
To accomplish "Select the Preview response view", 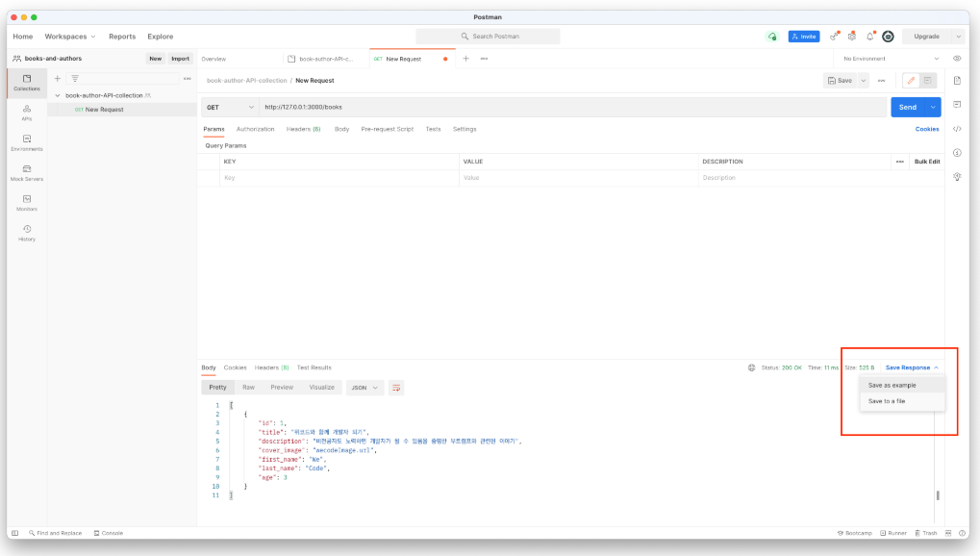I will 282,387.
